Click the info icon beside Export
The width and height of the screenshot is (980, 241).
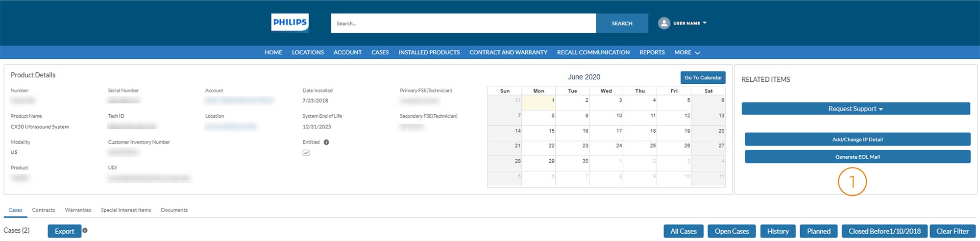pos(85,230)
